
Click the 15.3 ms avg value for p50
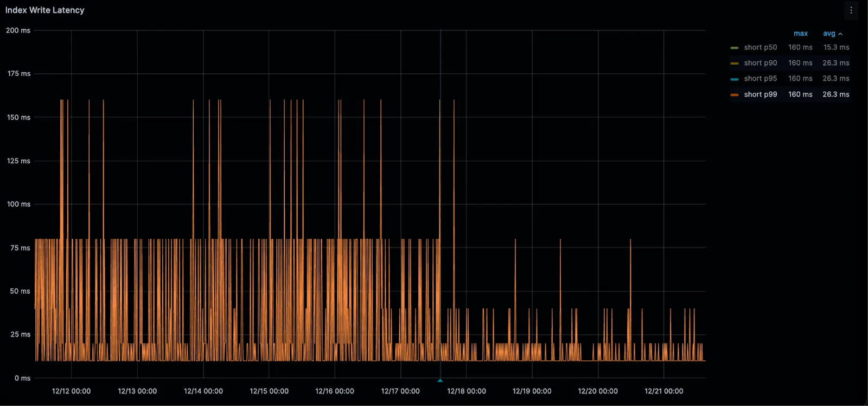click(836, 48)
